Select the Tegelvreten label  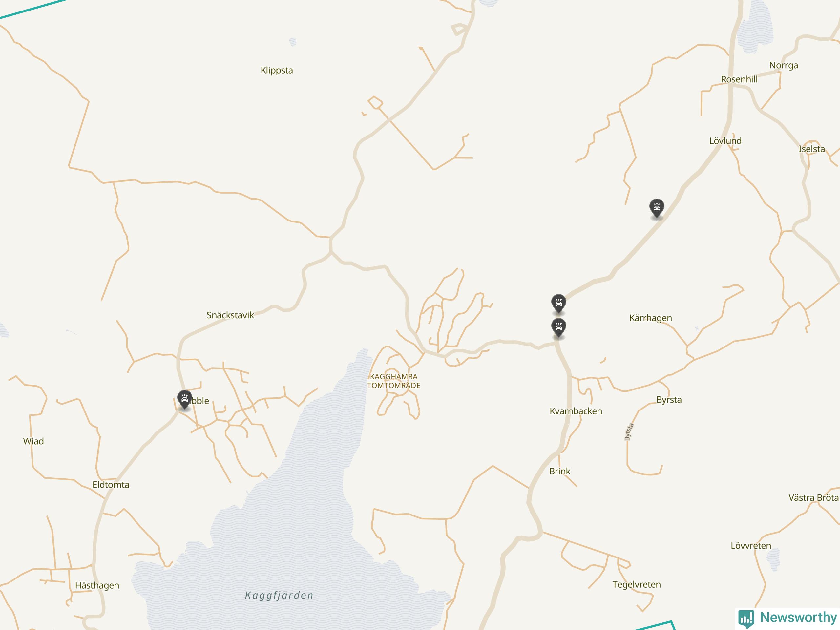point(637,584)
